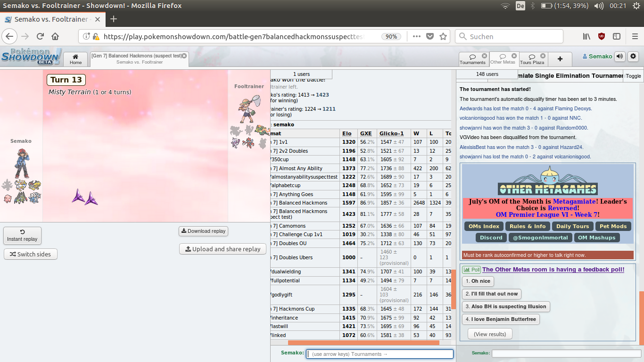The image size is (644, 362).
Task: Close the Tournaments room tab
Action: tap(484, 56)
